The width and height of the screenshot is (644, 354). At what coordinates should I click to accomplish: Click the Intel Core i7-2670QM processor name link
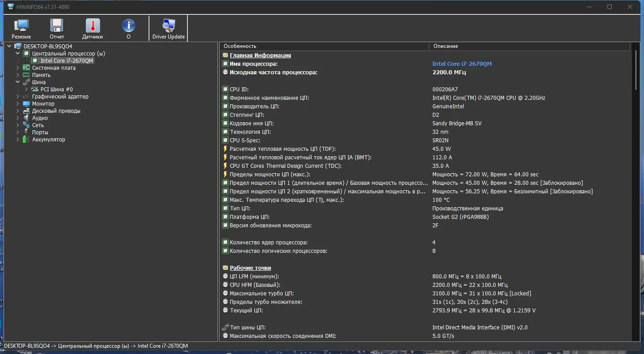(x=462, y=64)
